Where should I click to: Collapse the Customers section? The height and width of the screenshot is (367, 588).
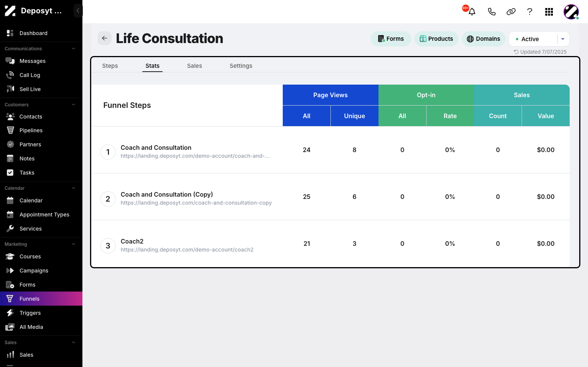click(x=74, y=105)
